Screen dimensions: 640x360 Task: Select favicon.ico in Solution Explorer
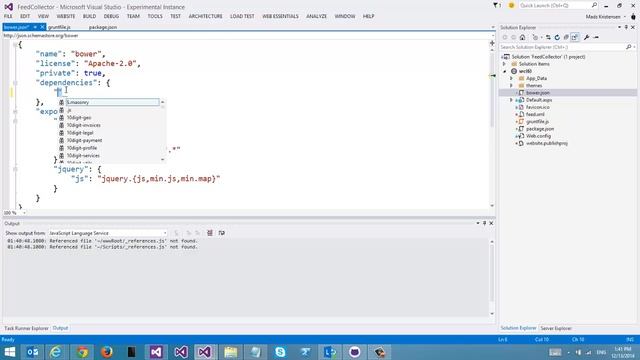pos(538,107)
